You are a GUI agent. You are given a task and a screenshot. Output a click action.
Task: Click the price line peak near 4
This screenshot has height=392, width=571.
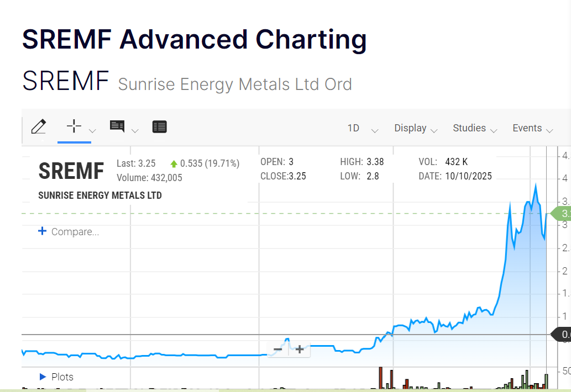point(535,186)
